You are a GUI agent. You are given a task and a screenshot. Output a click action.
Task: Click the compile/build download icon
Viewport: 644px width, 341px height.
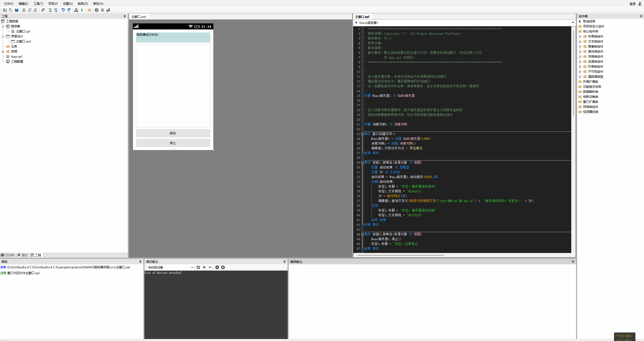(76, 10)
